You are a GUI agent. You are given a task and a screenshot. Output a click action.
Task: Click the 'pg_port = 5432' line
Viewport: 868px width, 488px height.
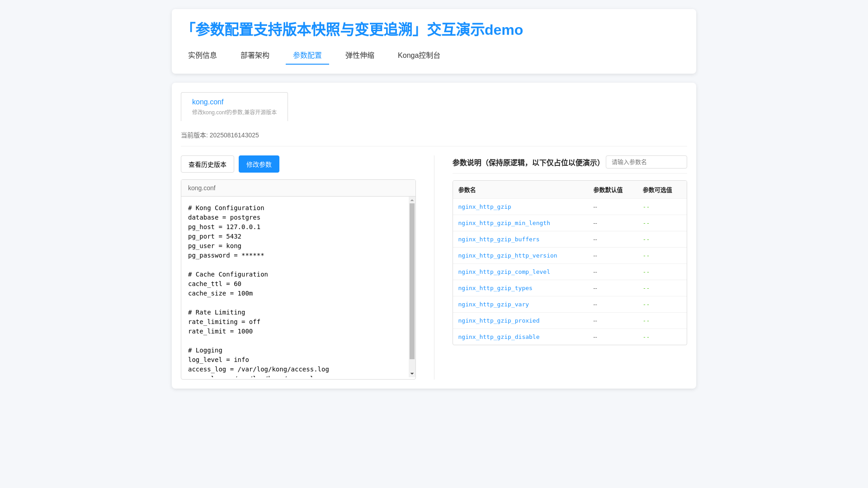tap(215, 236)
